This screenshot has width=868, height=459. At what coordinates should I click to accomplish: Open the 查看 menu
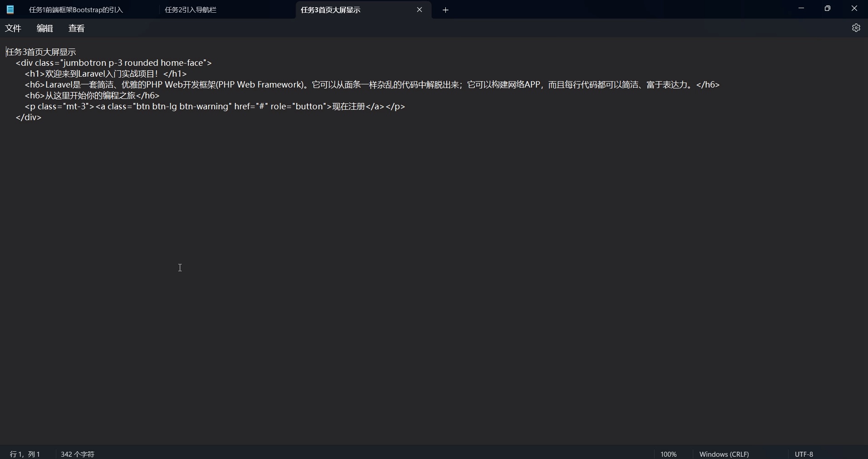point(76,28)
